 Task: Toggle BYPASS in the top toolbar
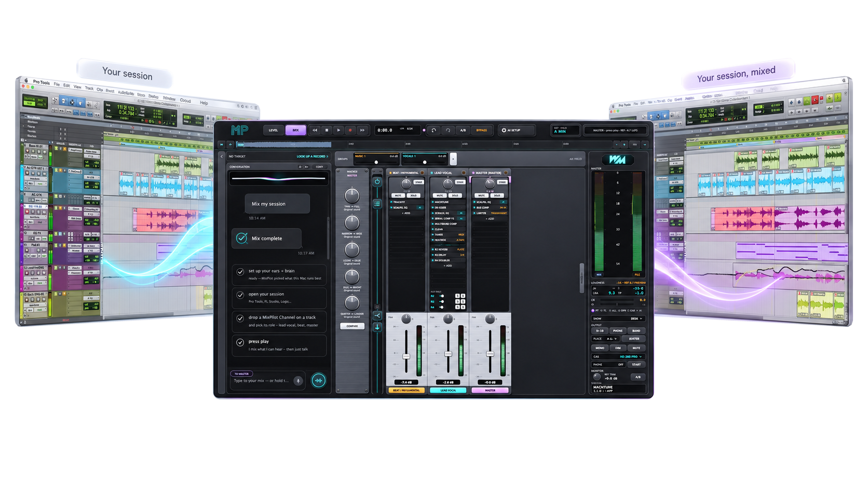pos(481,130)
